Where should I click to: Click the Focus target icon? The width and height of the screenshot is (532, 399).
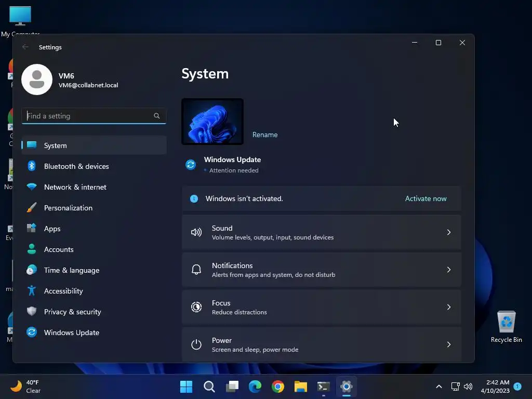pos(196,307)
